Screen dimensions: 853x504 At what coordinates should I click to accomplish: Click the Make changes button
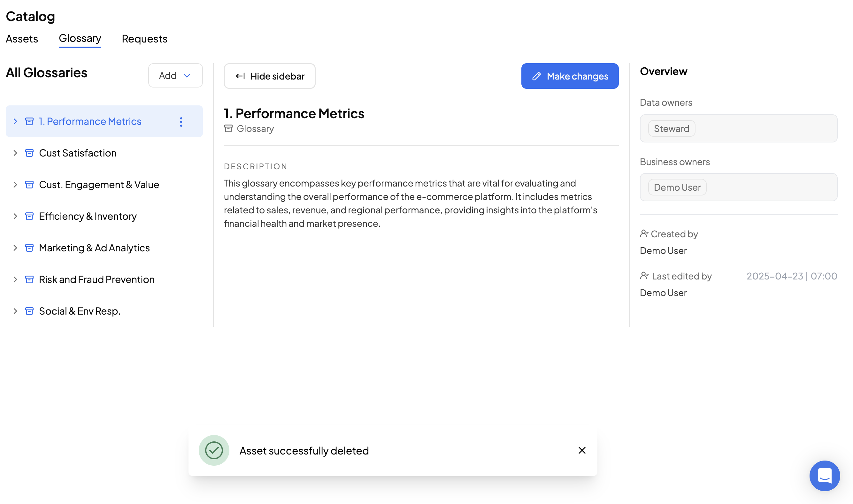click(570, 76)
